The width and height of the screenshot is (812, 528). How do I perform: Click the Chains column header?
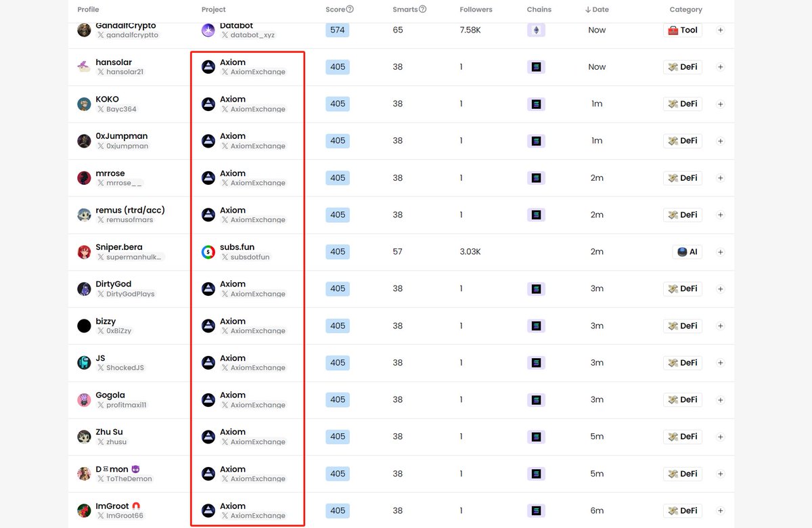539,9
